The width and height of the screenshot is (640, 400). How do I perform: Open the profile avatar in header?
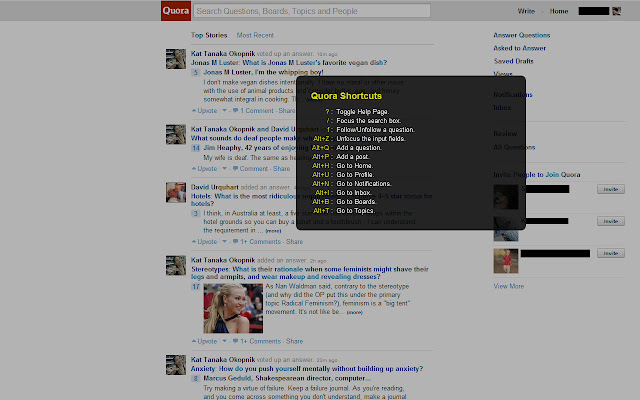coord(616,11)
